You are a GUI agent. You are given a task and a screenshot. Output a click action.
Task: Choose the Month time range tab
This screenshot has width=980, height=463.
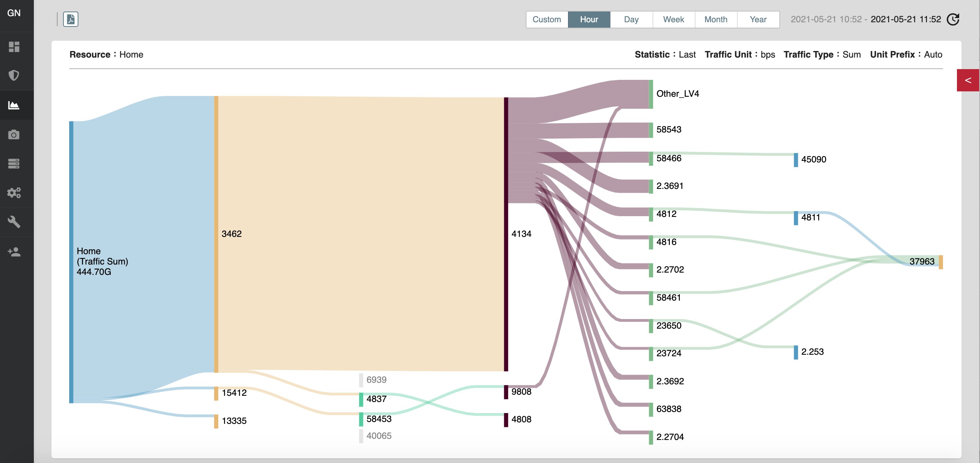click(x=716, y=20)
